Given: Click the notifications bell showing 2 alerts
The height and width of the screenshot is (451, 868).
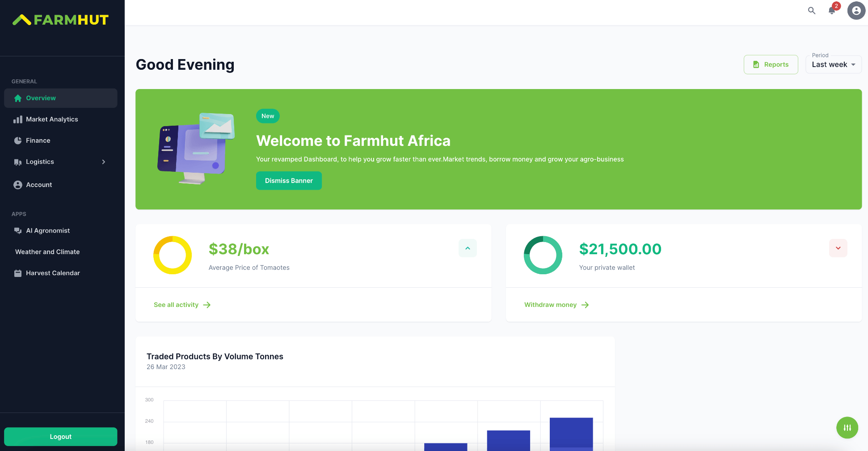Looking at the screenshot, I should [832, 10].
